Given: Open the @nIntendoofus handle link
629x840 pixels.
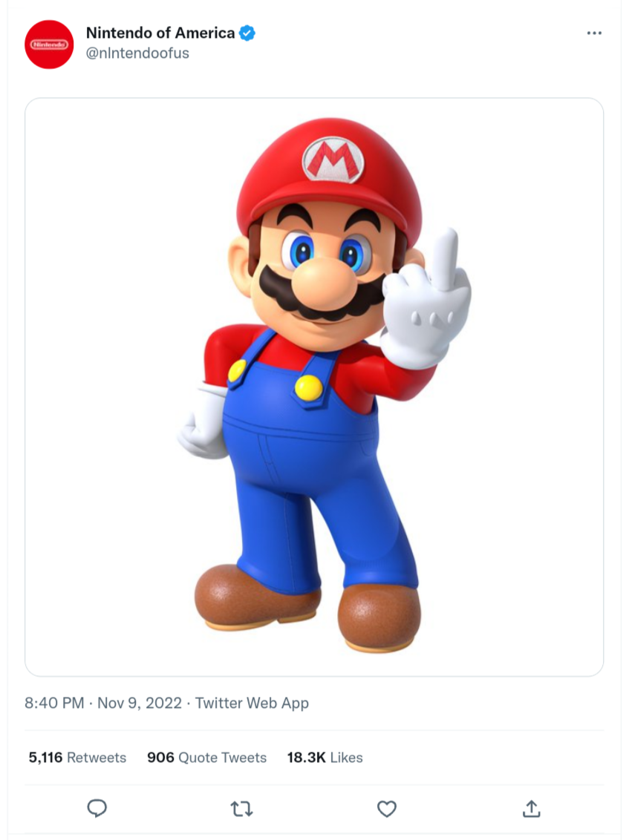Looking at the screenshot, I should [137, 53].
